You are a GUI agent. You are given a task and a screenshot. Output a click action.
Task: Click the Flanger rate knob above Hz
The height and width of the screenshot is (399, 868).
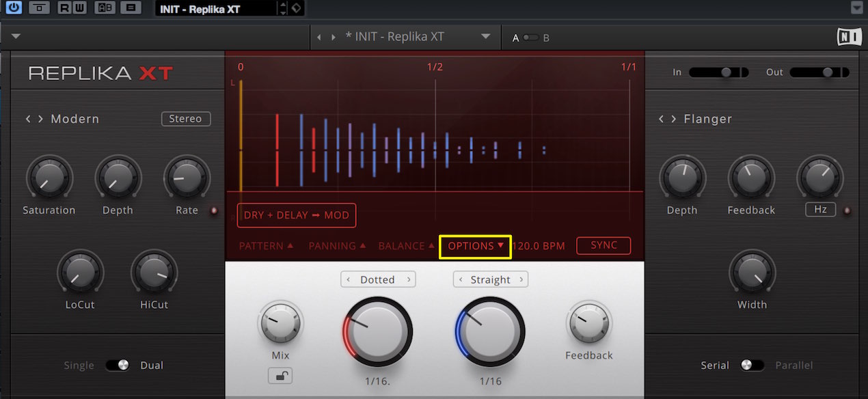click(820, 177)
